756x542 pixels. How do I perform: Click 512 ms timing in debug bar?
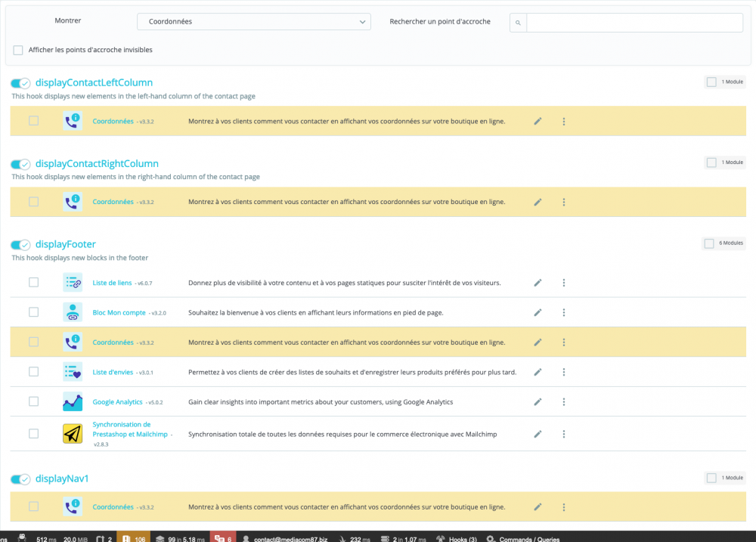pyautogui.click(x=46, y=539)
